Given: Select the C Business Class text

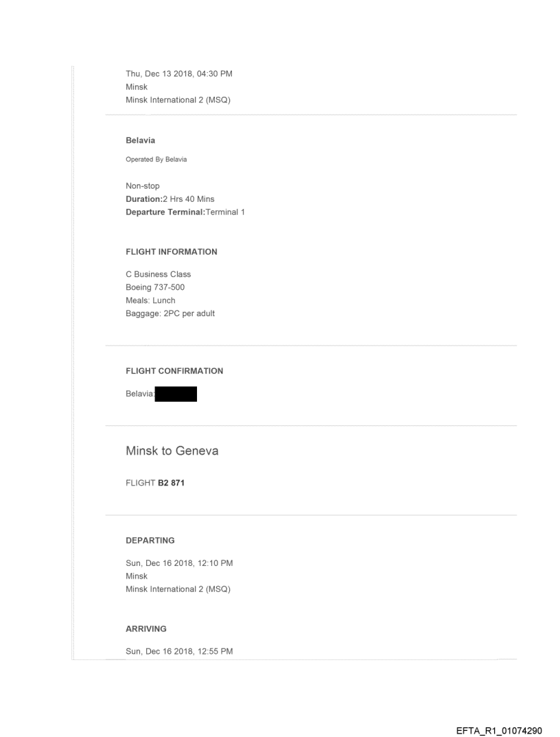Looking at the screenshot, I should click(158, 274).
